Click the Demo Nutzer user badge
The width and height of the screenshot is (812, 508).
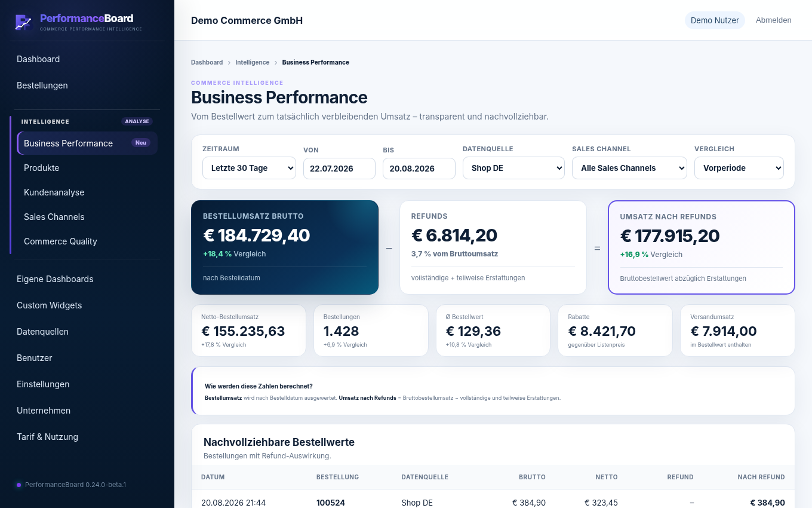point(715,20)
